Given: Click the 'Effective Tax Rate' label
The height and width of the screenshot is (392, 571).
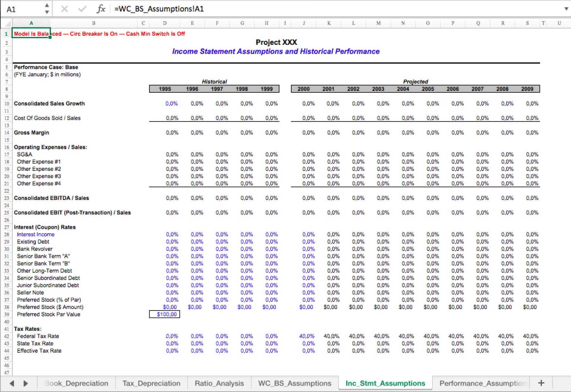Looking at the screenshot, I should click(39, 351).
